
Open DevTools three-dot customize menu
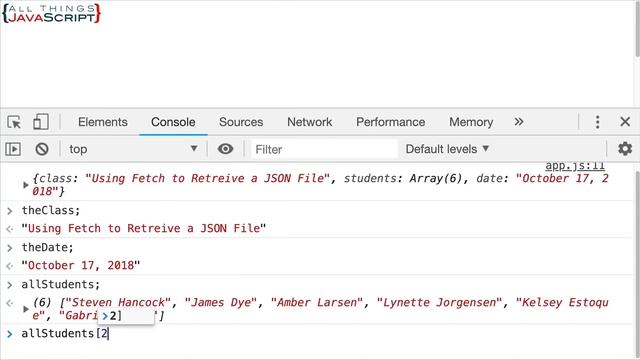[598, 122]
